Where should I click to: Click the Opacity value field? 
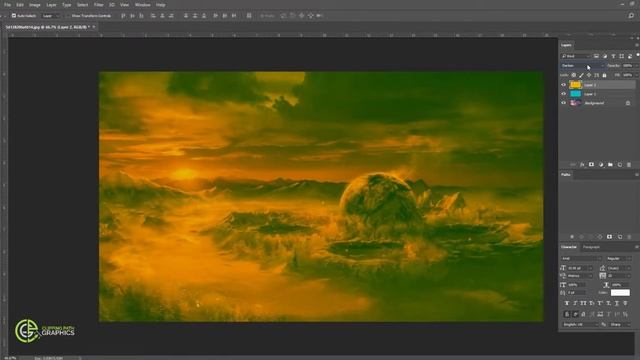pyautogui.click(x=627, y=66)
